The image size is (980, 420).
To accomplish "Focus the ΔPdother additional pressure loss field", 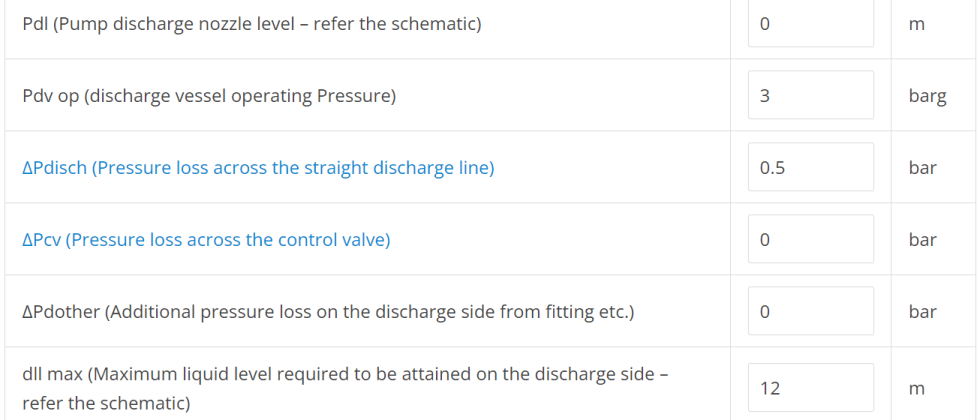I will click(x=811, y=311).
